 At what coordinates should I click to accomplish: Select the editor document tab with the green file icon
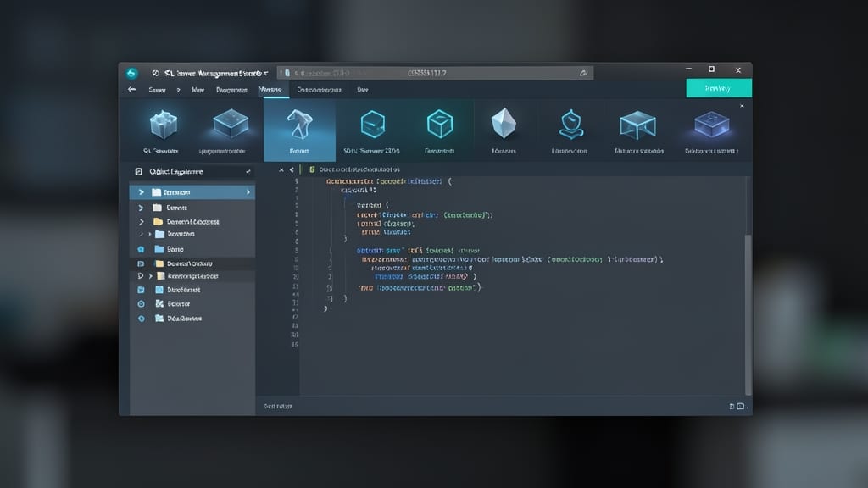pos(355,169)
